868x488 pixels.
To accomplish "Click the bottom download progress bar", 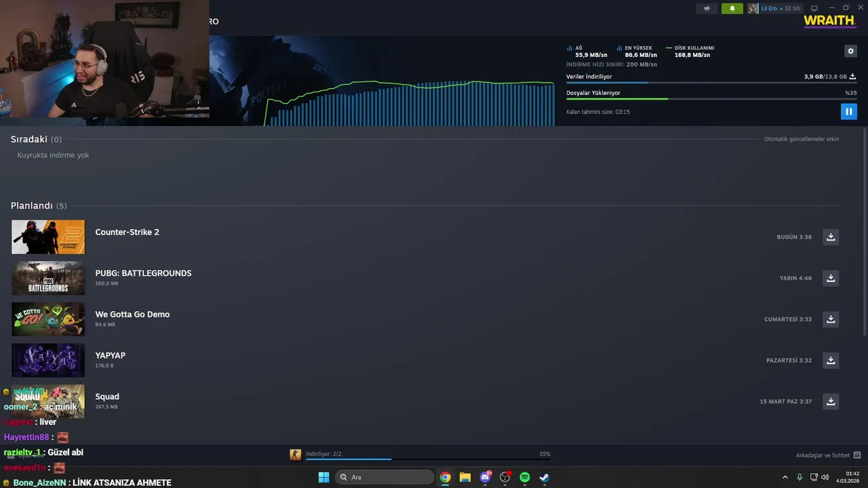I will pyautogui.click(x=428, y=459).
